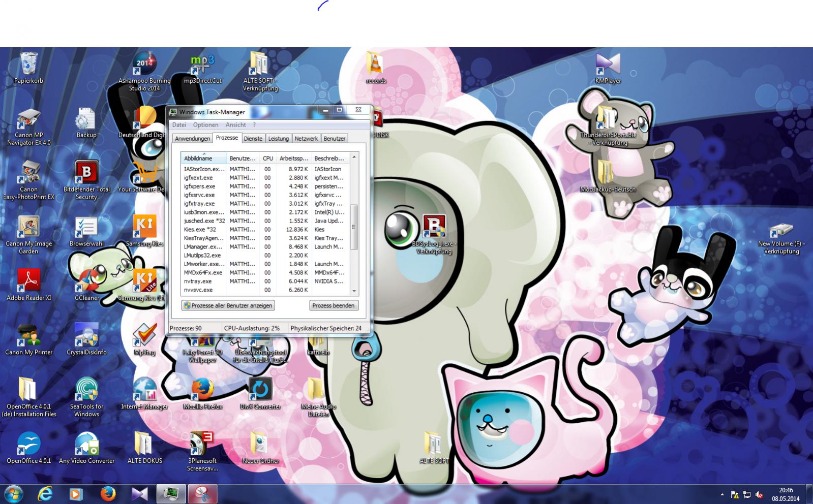
Task: Open Canon Easy-PhotoPrint EX icon
Action: click(28, 180)
